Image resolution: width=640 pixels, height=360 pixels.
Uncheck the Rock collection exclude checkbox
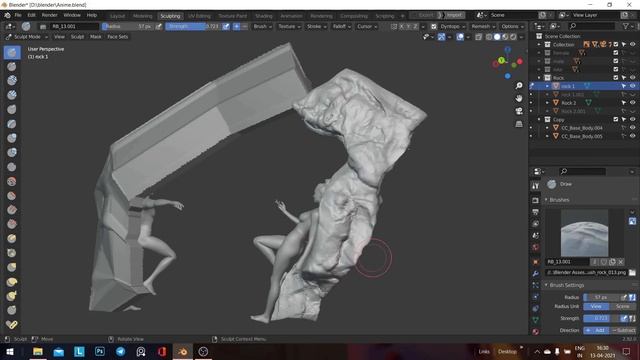pyautogui.click(x=616, y=78)
